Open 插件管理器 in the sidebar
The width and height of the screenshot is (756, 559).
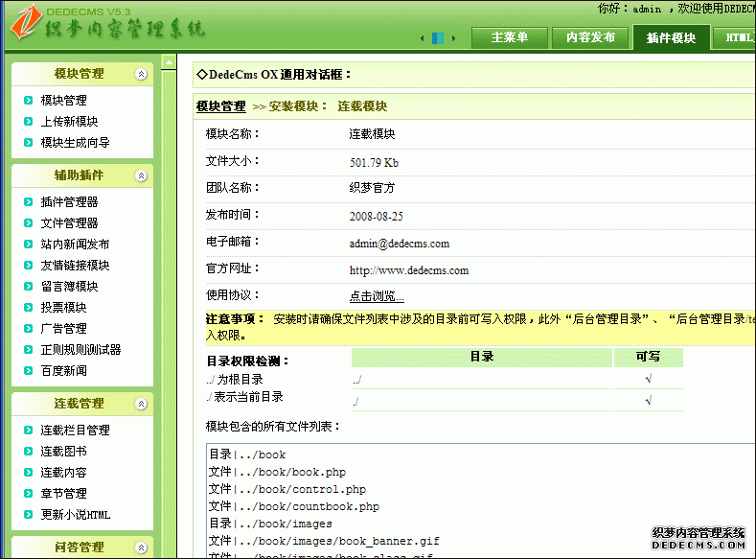click(x=69, y=202)
